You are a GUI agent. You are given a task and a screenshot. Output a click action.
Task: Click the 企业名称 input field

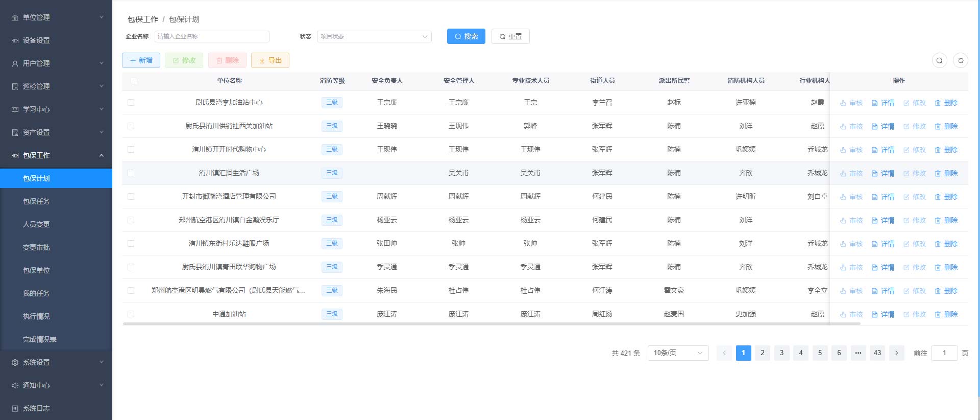(212, 37)
